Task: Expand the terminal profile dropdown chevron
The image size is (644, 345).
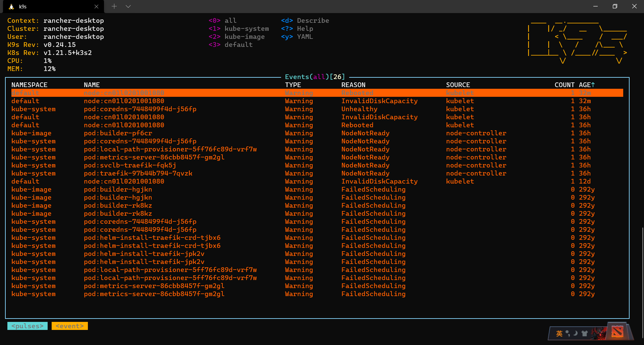Action: [128, 6]
